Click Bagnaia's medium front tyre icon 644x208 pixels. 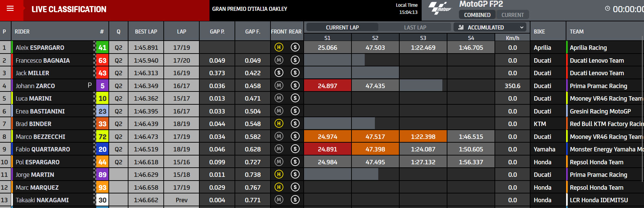[279, 60]
